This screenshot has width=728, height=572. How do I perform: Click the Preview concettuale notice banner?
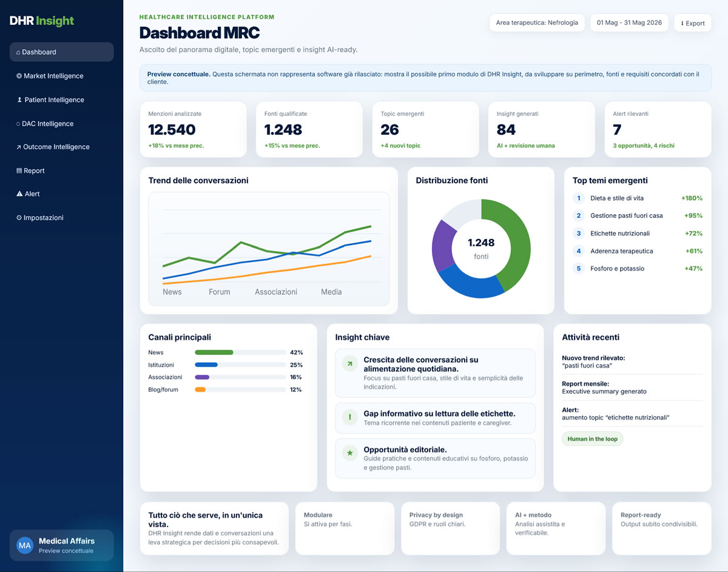point(426,78)
